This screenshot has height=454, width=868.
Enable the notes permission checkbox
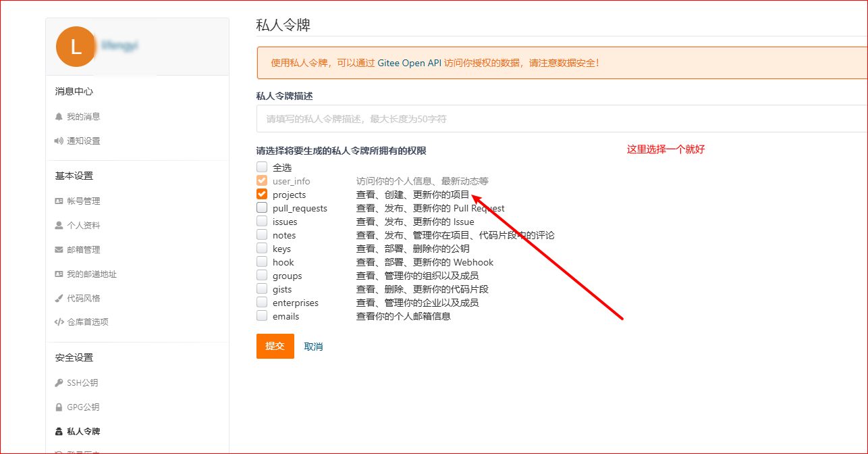click(x=262, y=234)
